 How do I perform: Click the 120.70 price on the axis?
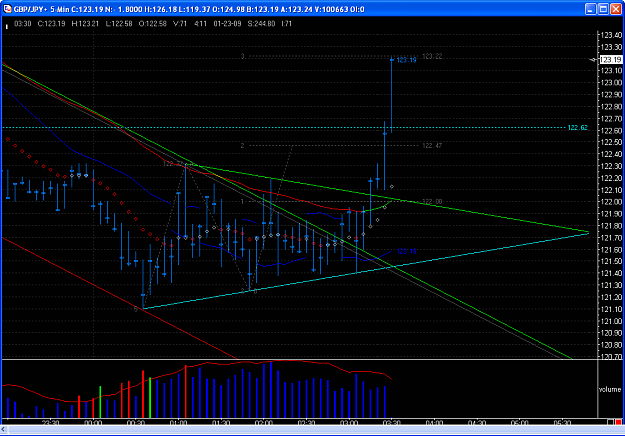[x=611, y=357]
